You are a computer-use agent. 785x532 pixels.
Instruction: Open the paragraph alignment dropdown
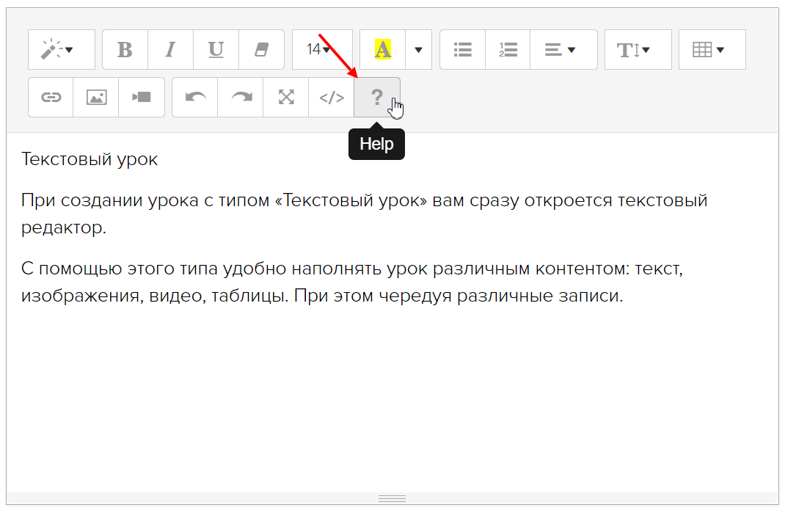563,50
